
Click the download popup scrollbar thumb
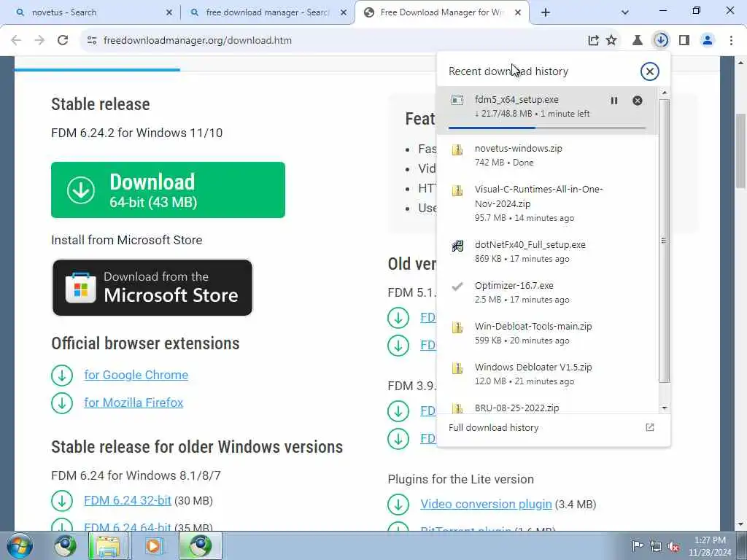(665, 241)
